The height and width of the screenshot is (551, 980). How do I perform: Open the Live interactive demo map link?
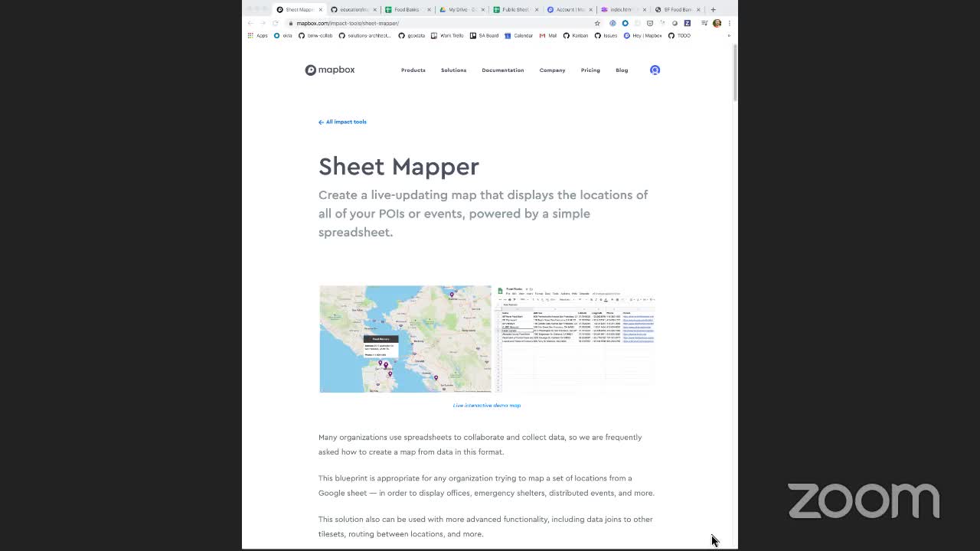click(x=487, y=406)
